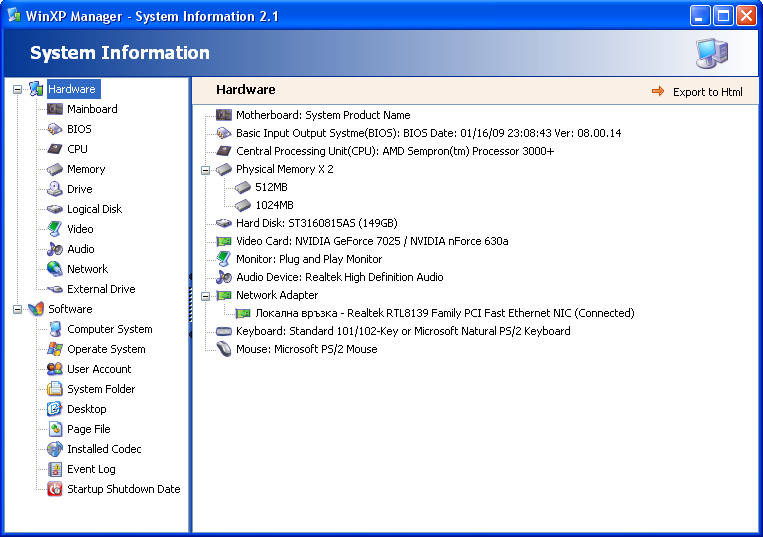Select the AMD Sempron Processor 3000+ row
Image resolution: width=763 pixels, height=537 pixels.
395,151
